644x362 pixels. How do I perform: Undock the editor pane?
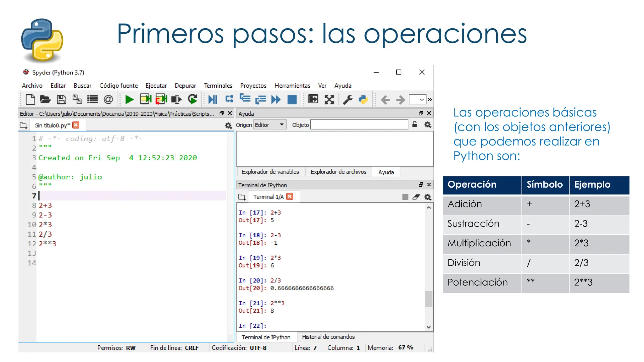point(222,113)
